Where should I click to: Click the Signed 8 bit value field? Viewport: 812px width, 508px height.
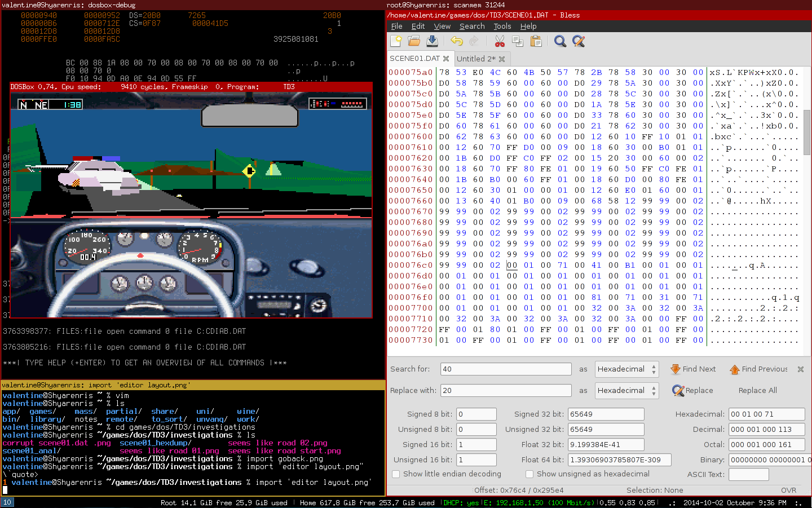476,414
